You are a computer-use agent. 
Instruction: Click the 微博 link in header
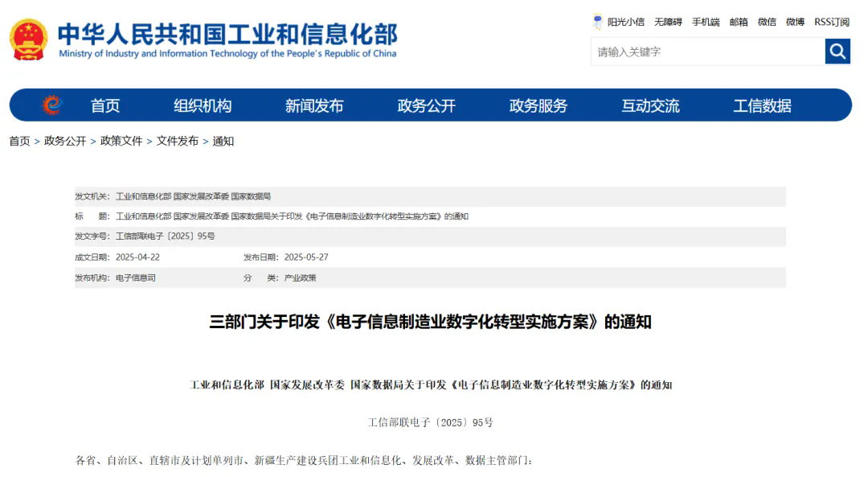coord(795,22)
